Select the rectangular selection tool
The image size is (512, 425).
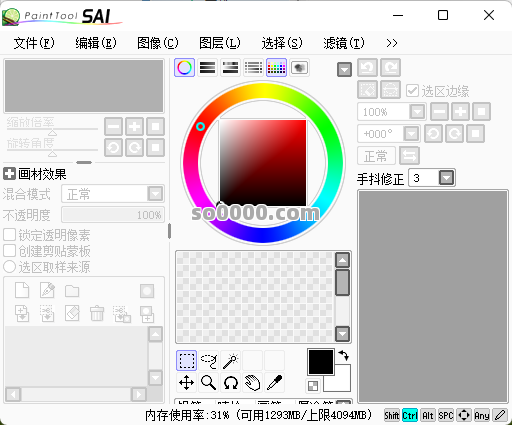point(186,360)
